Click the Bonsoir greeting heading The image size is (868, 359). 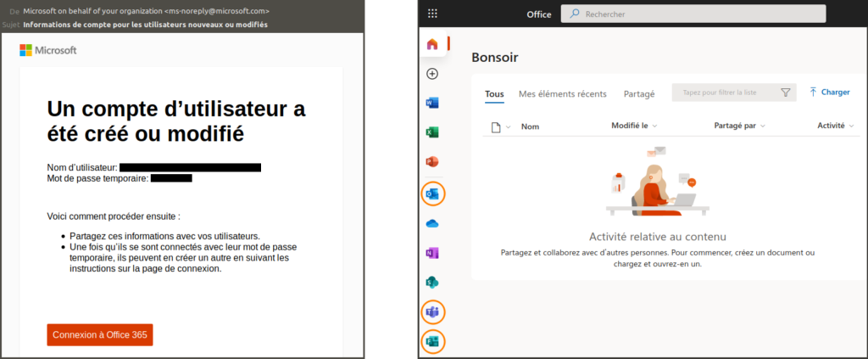(x=495, y=57)
